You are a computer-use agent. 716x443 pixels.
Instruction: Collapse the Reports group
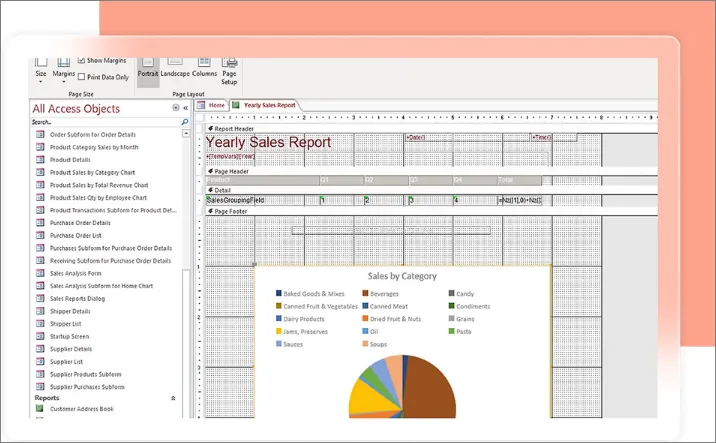(174, 398)
